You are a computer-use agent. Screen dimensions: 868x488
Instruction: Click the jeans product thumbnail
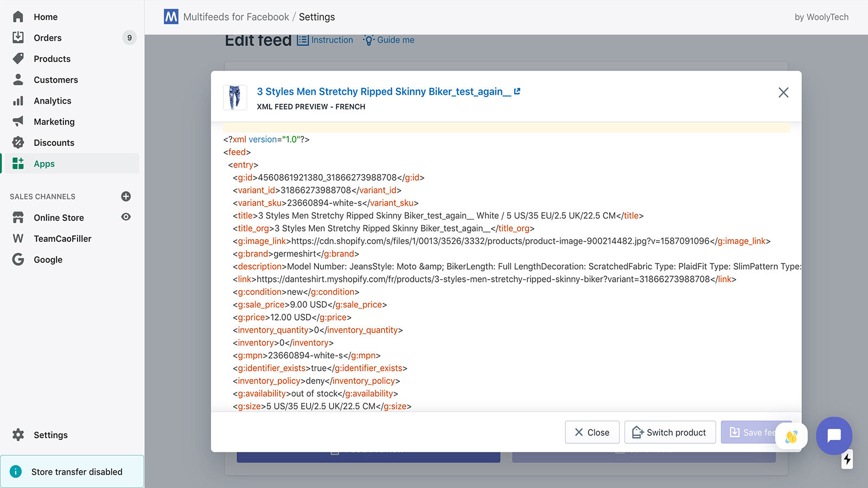(x=235, y=98)
